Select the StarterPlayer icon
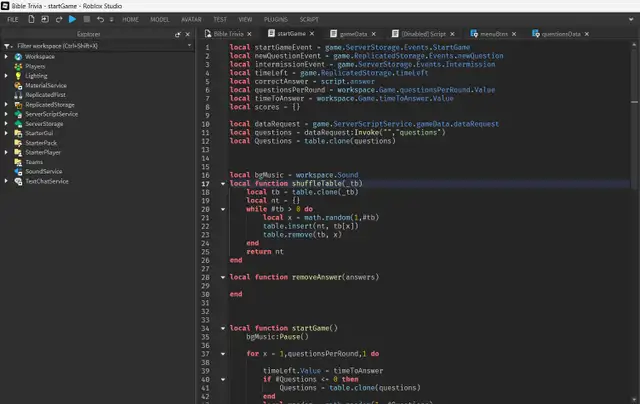Image resolution: width=640 pixels, height=404 pixels. 18,152
